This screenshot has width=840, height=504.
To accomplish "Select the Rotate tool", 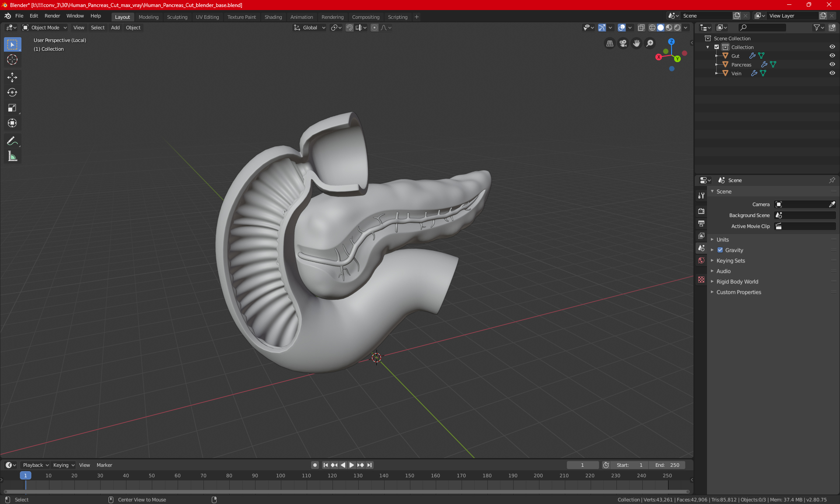I will coord(12,92).
